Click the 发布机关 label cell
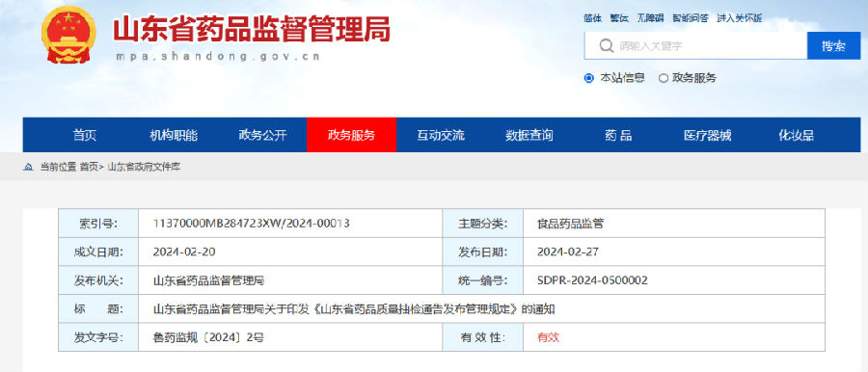Viewport: 868px width, 372px height. coord(98,280)
